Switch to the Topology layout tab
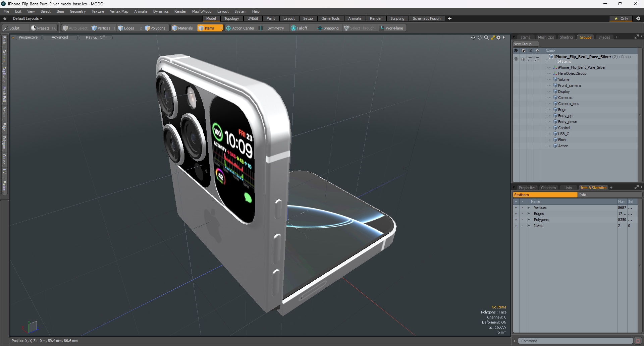Screen dimensions: 644x346 pyautogui.click(x=231, y=18)
